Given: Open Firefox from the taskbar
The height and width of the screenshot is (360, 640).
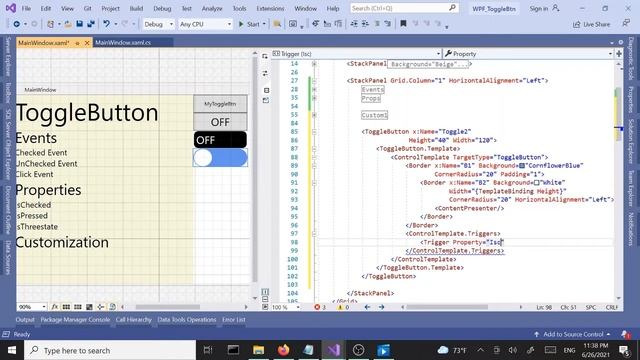Looking at the screenshot, I should tap(283, 350).
